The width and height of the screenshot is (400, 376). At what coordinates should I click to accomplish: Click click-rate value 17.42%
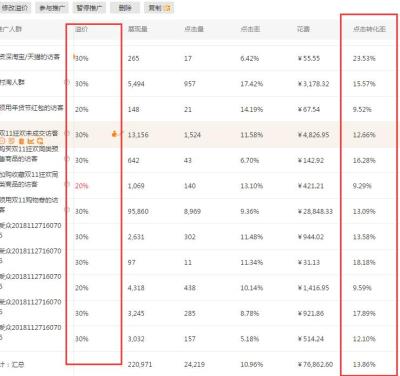click(252, 84)
